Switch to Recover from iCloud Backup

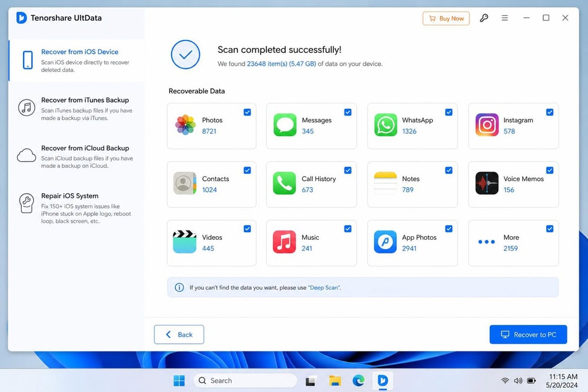click(76, 156)
